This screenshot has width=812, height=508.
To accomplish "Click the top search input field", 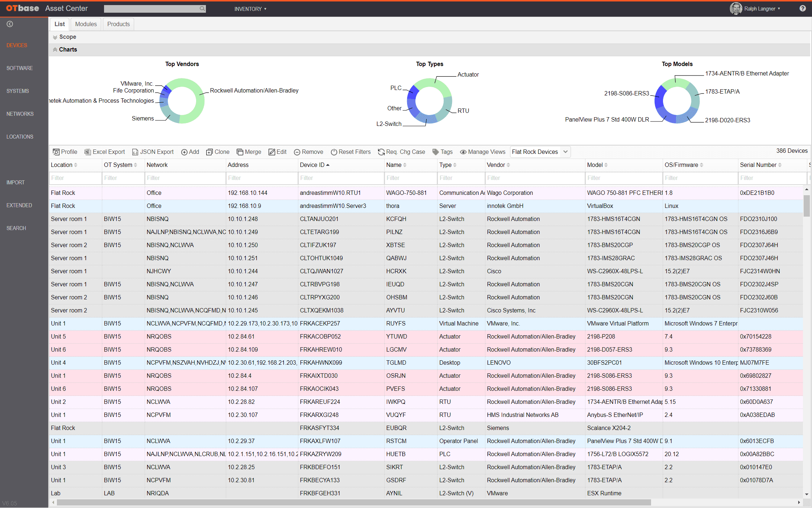I will pyautogui.click(x=152, y=9).
